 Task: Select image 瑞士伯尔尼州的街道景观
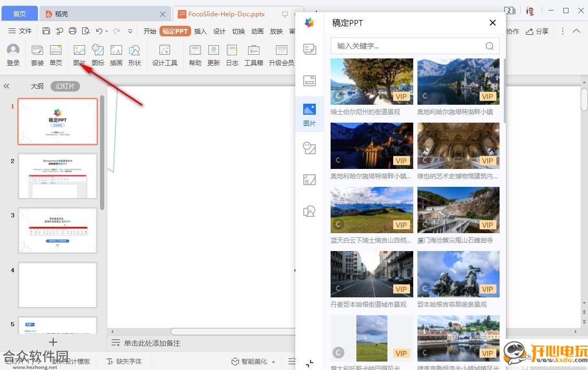pos(372,82)
